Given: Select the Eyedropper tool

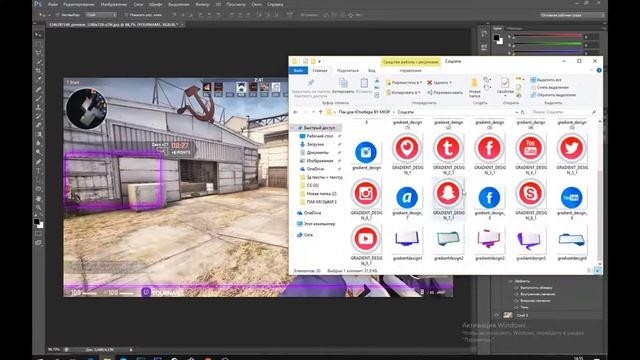Looking at the screenshot, I should 38,80.
